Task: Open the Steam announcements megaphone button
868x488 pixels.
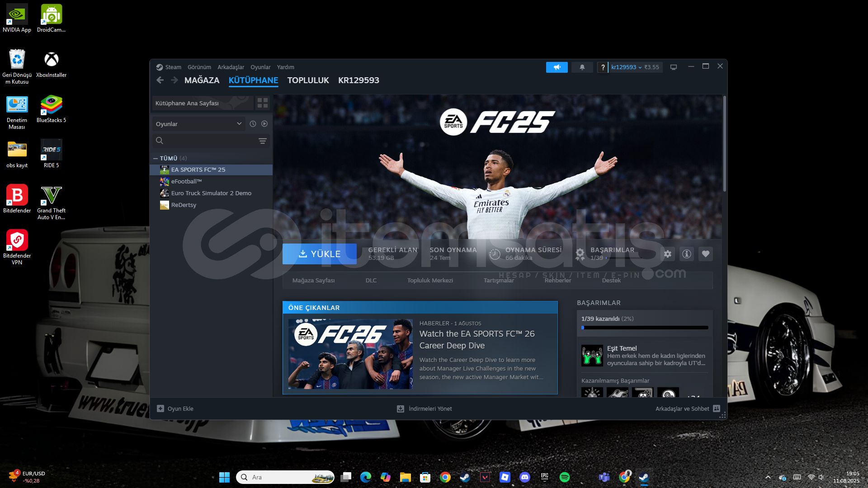Action: (557, 67)
